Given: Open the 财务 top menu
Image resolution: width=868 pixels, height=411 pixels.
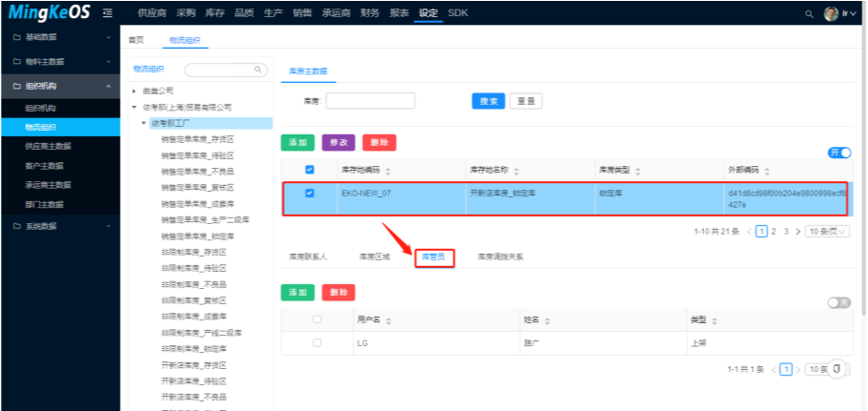Looking at the screenshot, I should tap(370, 12).
